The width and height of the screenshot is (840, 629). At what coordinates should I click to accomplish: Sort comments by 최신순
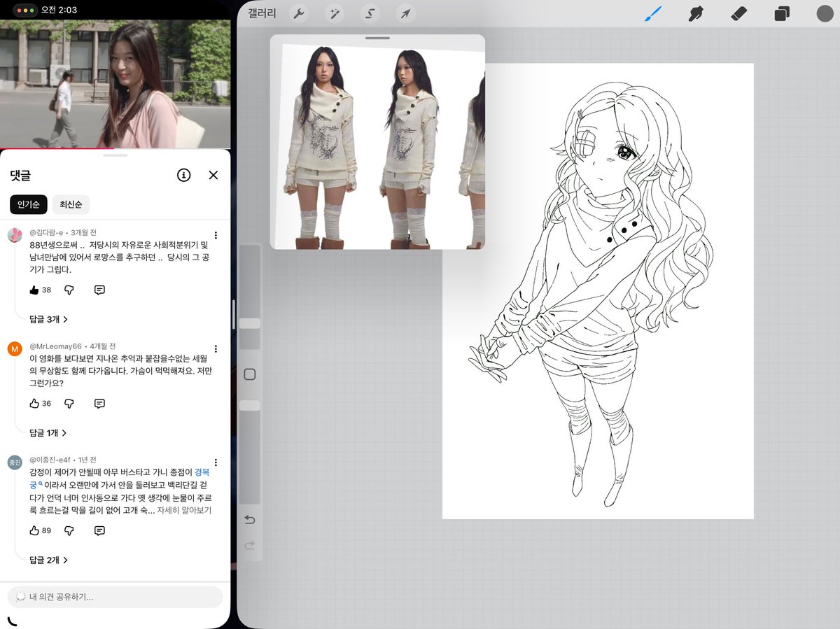[x=71, y=204]
